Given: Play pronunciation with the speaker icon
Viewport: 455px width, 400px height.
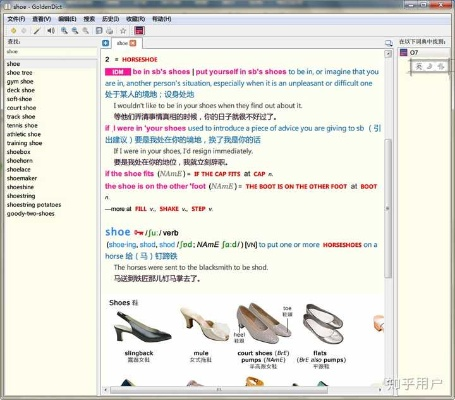Looking at the screenshot, I should (x=51, y=31).
